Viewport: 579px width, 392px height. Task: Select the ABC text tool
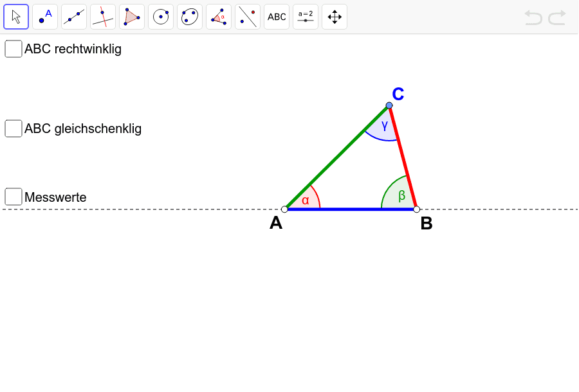click(277, 17)
